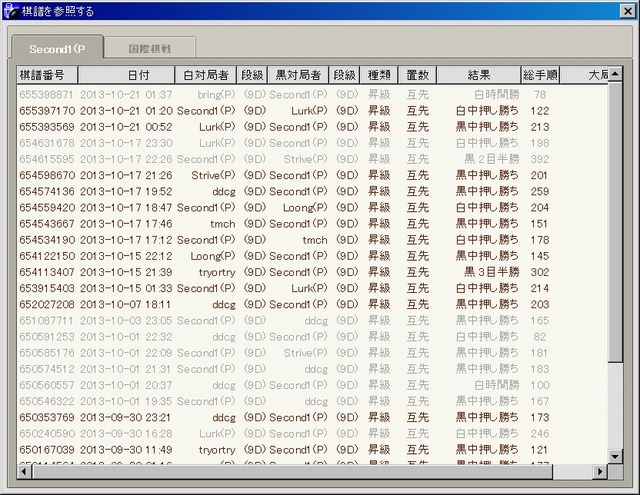The height and width of the screenshot is (495, 640).
Task: Click date 2013-10-21 01:20
Action: 126,111
